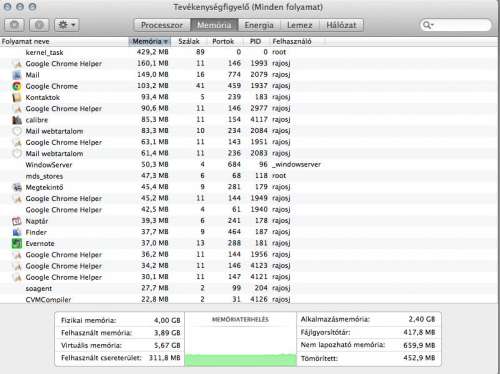
Task: Click the MEMÓRIATERHELÉS graph title
Action: click(x=240, y=319)
